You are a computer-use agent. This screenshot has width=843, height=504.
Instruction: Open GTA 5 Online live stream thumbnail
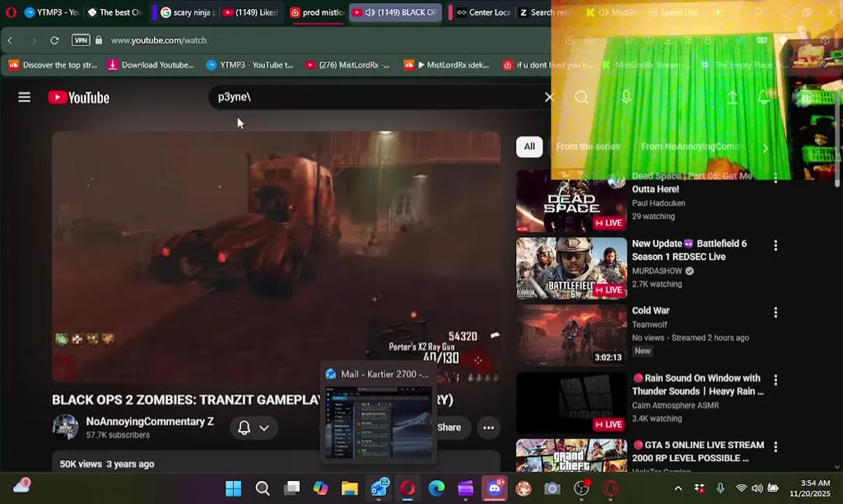(571, 455)
